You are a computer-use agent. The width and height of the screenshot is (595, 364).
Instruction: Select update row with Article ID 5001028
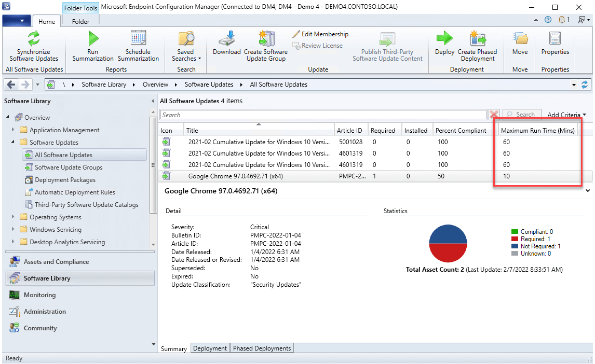pos(375,142)
